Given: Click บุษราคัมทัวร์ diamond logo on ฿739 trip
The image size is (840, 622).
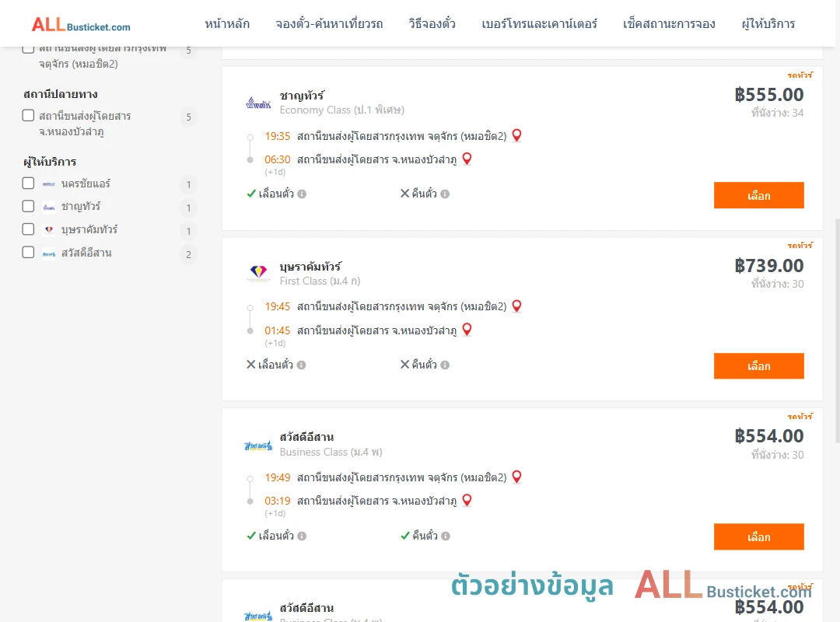Looking at the screenshot, I should coord(258,273).
